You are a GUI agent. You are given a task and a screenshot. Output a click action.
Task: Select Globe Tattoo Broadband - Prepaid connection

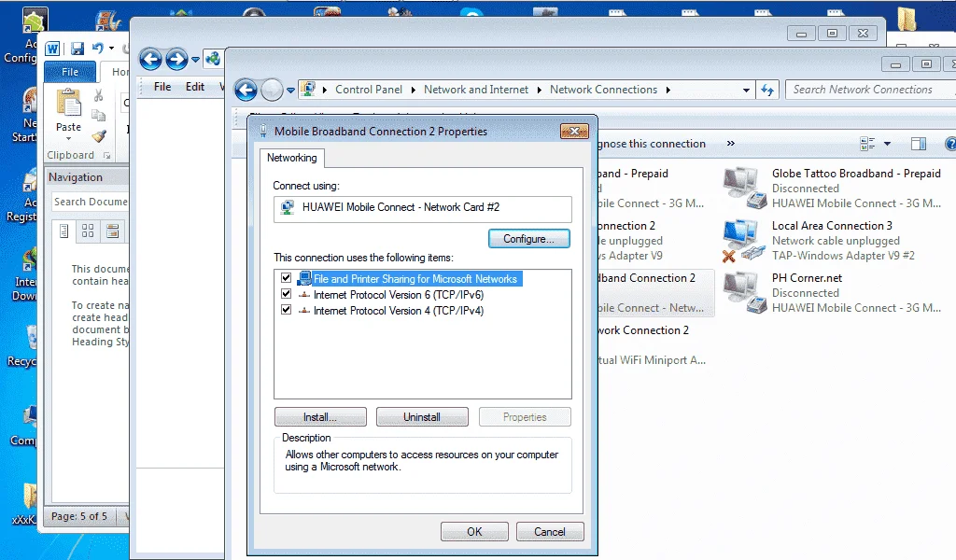coord(832,189)
